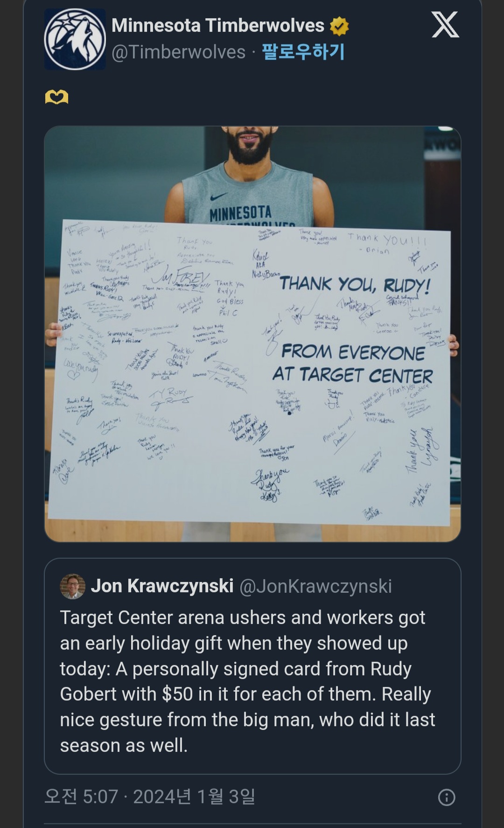Click the Nike swoosh on the gray jersey
The image size is (504, 828).
click(x=218, y=196)
